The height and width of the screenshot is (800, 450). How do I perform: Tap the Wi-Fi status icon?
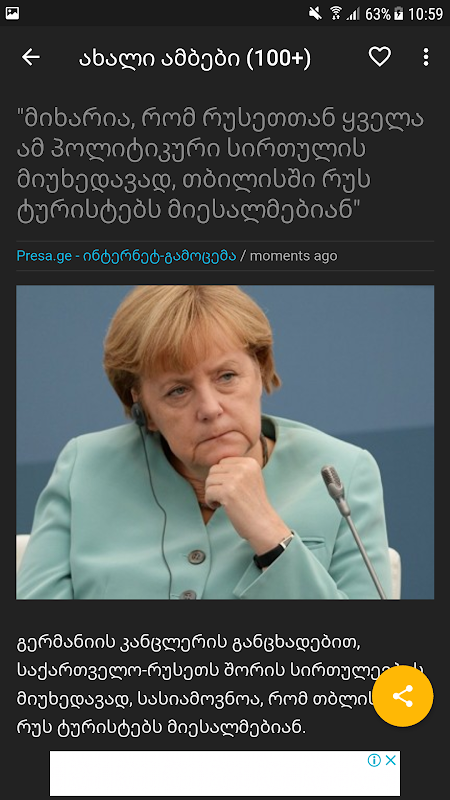335,13
